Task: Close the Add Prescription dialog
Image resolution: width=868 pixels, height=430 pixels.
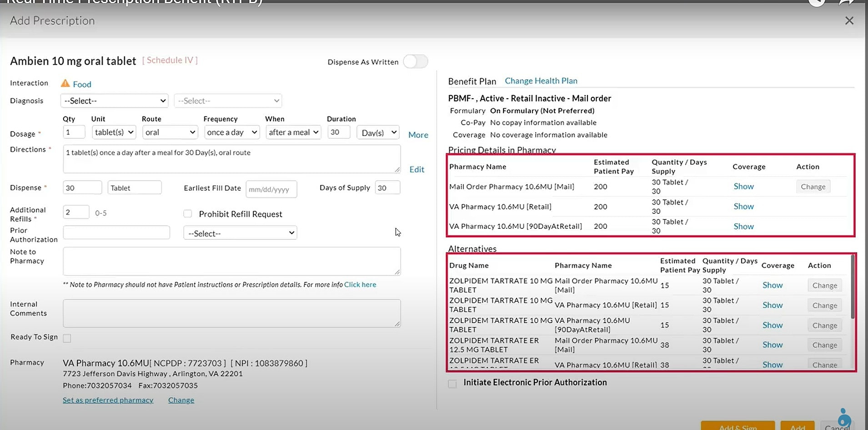Action: tap(849, 21)
